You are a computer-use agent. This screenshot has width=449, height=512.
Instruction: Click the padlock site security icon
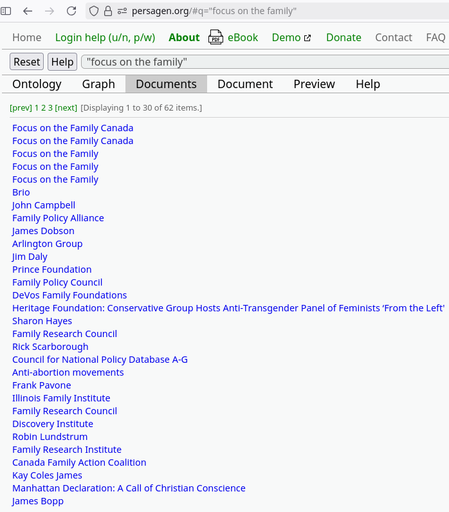click(108, 11)
